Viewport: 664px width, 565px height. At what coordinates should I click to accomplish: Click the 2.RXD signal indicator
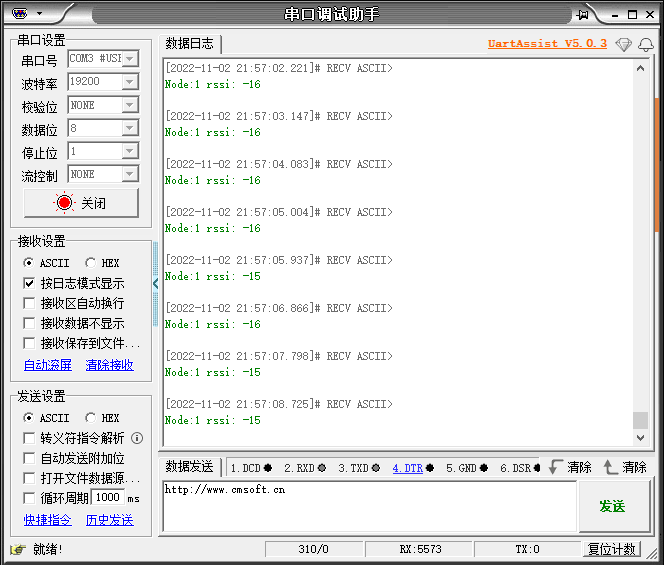(x=305, y=468)
